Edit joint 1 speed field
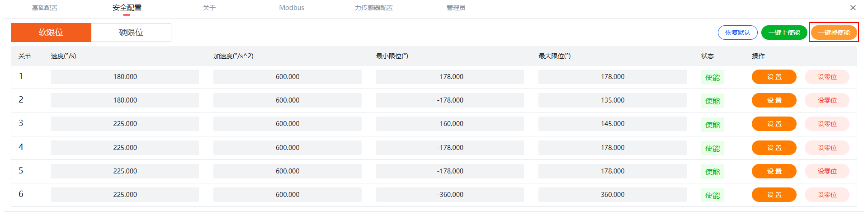Viewport: 868px width, 215px height. (x=125, y=77)
